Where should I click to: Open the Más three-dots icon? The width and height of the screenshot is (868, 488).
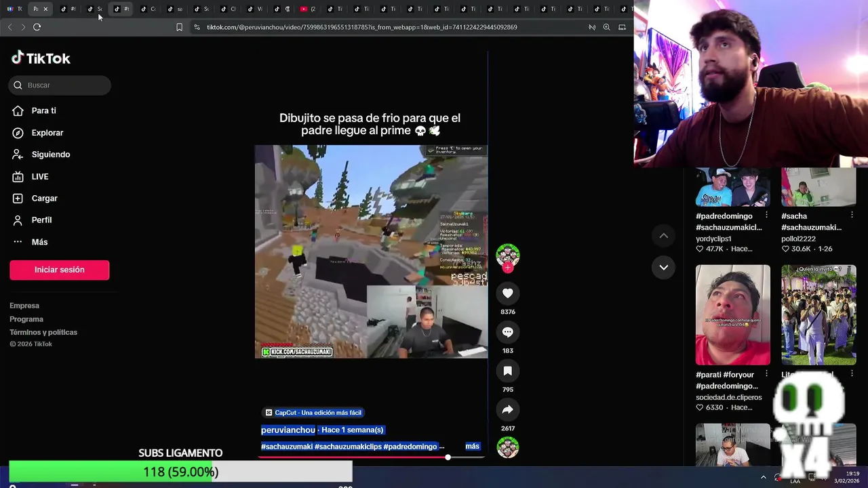coord(18,242)
